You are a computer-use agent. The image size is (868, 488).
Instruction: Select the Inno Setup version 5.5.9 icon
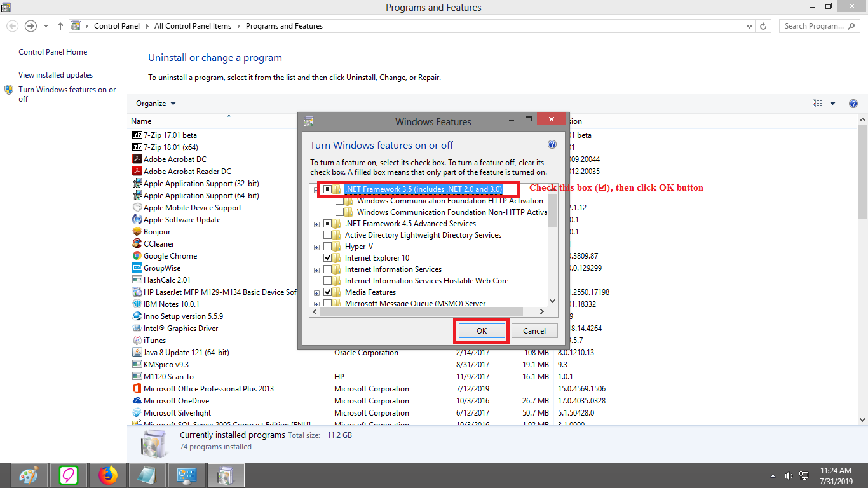(137, 316)
